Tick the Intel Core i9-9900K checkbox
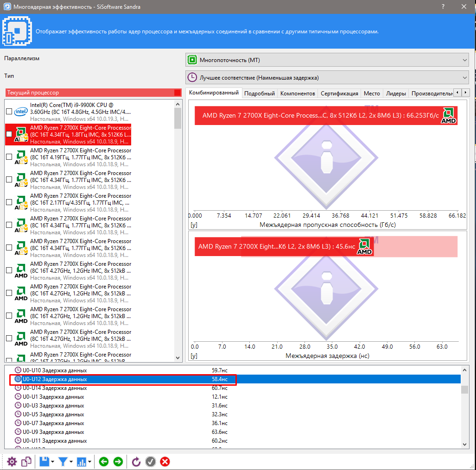This screenshot has height=470, width=476. (9, 111)
